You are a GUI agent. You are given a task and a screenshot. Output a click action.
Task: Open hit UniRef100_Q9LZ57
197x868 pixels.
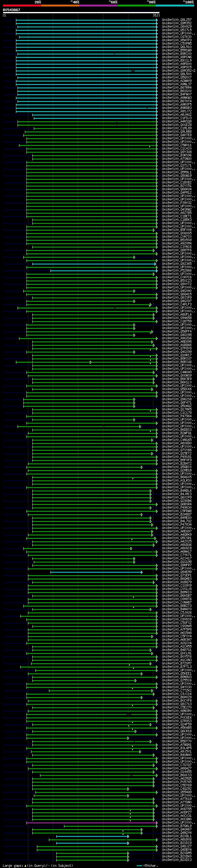[177, 20]
